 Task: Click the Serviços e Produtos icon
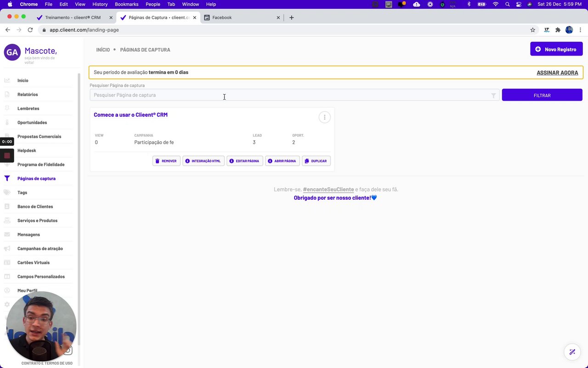click(7, 220)
